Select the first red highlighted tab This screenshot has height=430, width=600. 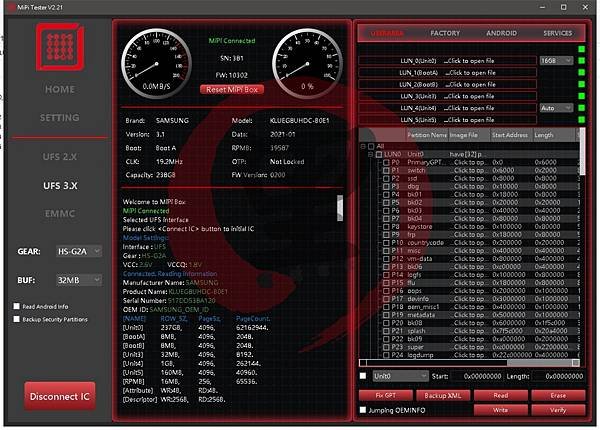[387, 33]
